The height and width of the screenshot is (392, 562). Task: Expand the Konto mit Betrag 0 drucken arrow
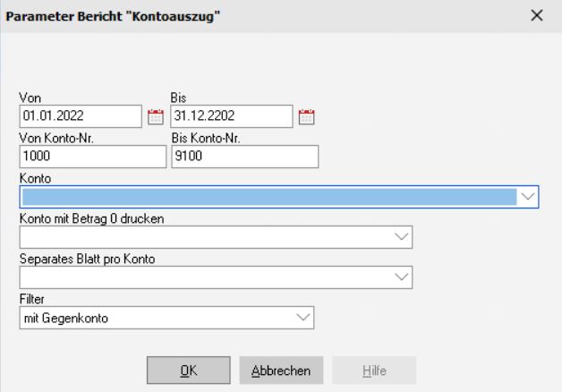401,237
